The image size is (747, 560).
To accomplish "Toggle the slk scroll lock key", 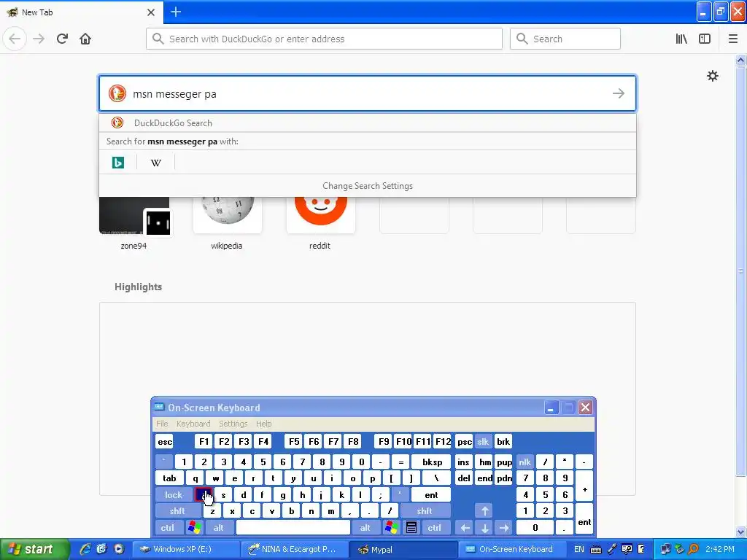I will pos(483,442).
